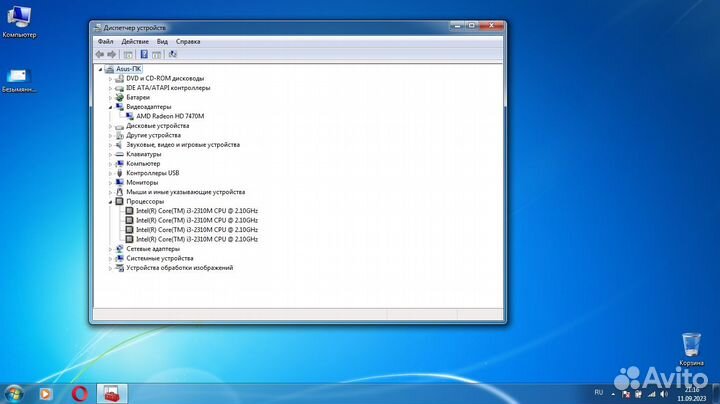This screenshot has width=720, height=404.
Task: Click the mouse devices icon
Action: [119, 192]
